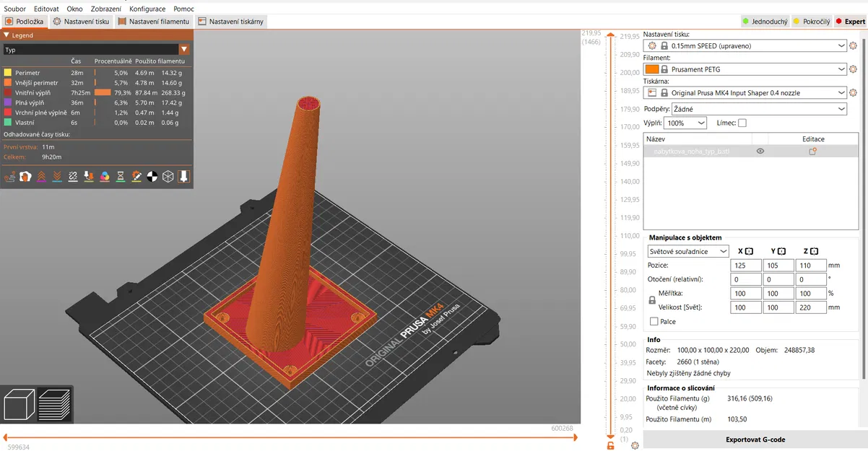Click the Pozice X field showing 125

tap(746, 266)
